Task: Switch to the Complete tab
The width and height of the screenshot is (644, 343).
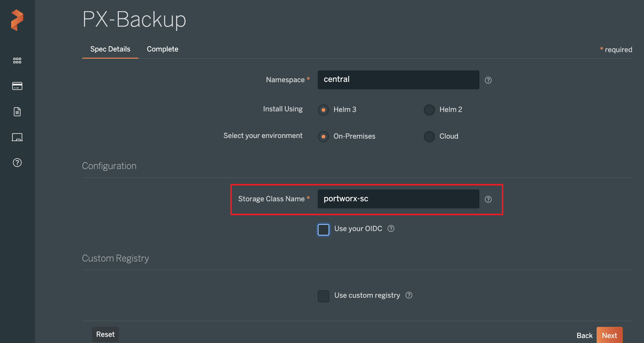Action: (x=162, y=49)
